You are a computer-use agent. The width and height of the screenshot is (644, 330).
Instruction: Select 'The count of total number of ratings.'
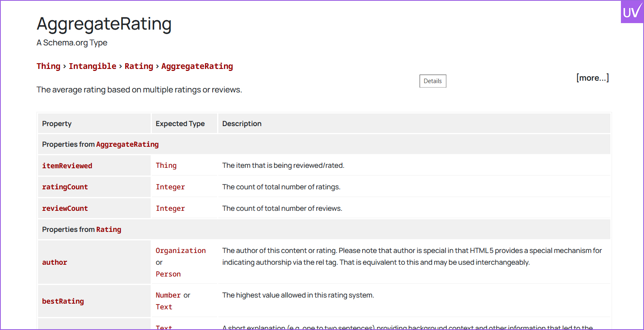[281, 187]
